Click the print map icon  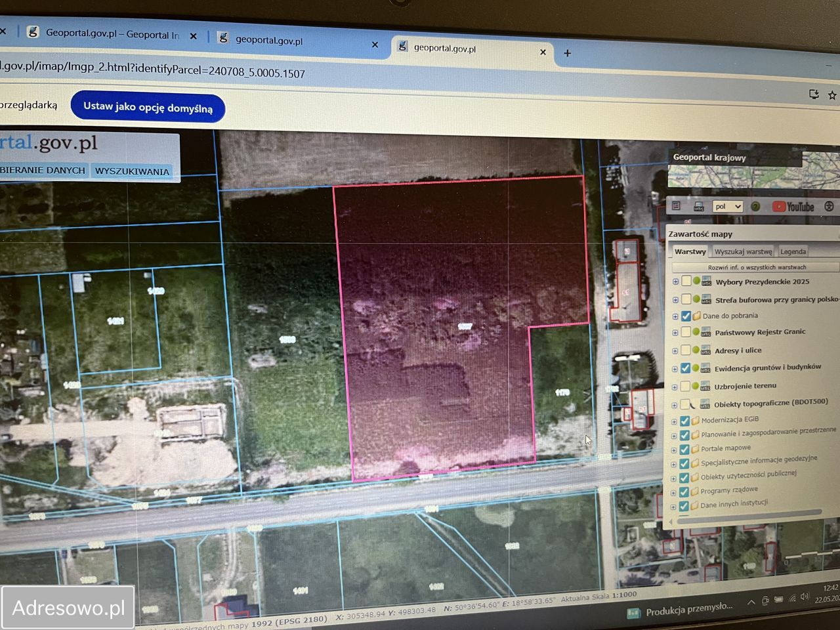698,206
